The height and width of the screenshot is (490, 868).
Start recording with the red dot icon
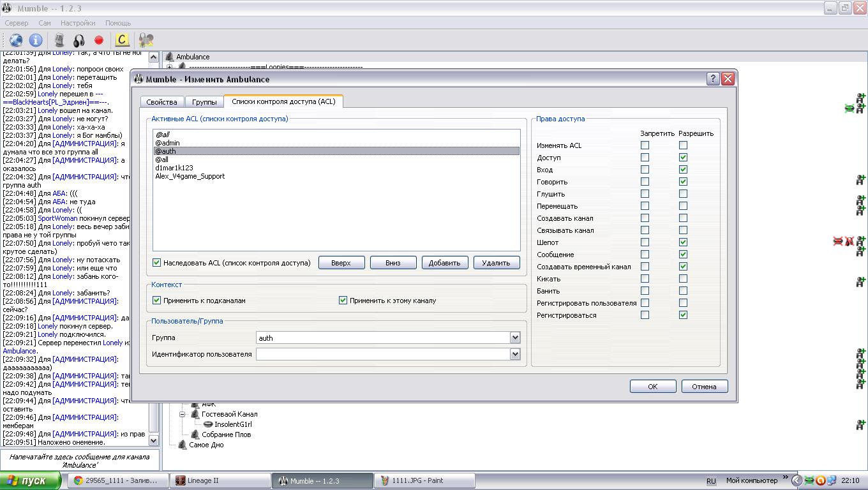pos(99,40)
